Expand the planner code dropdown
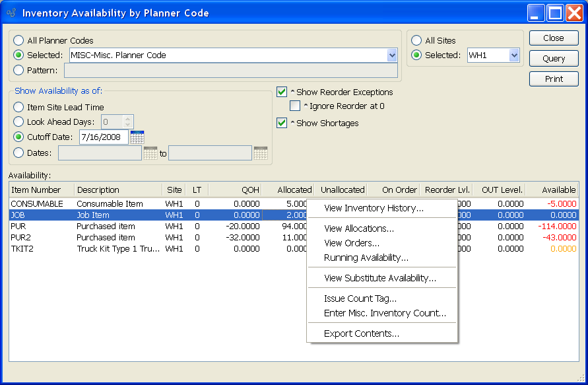Image resolution: width=588 pixels, height=385 pixels. pyautogui.click(x=392, y=55)
